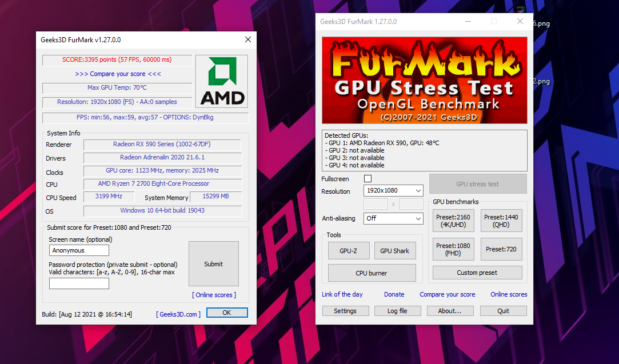
Task: Click >>> Compare your score <<< link
Action: click(x=118, y=74)
